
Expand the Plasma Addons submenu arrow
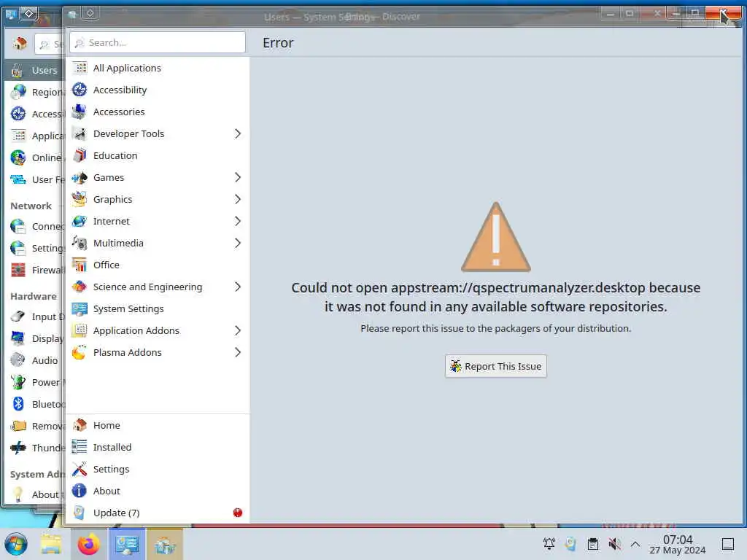[238, 353]
